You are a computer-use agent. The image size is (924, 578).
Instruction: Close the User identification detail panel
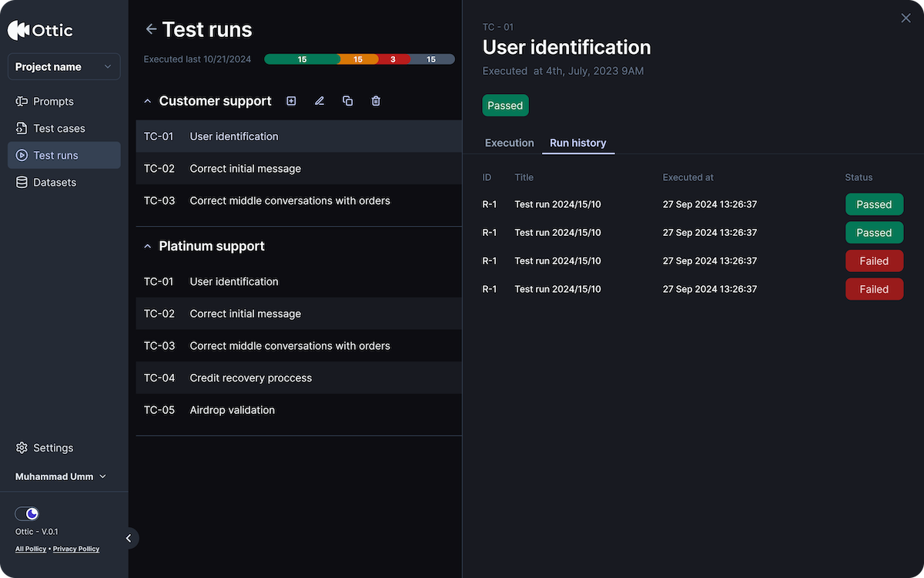[x=906, y=18]
